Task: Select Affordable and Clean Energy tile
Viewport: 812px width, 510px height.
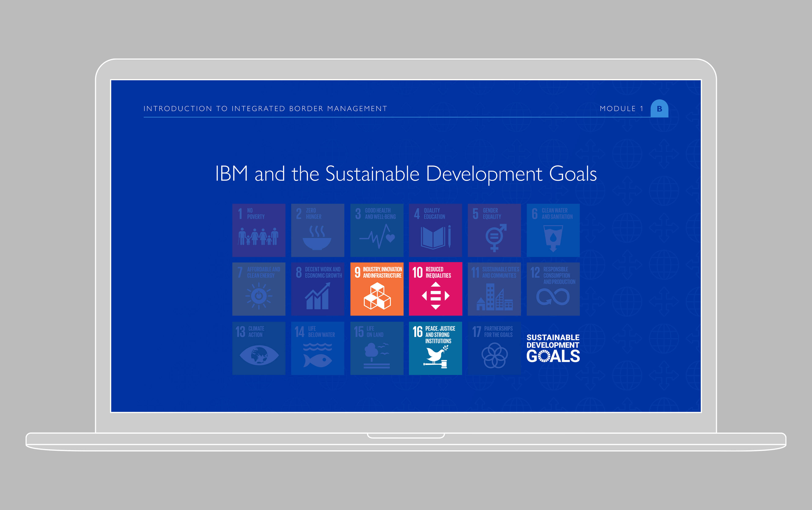Action: click(x=259, y=289)
